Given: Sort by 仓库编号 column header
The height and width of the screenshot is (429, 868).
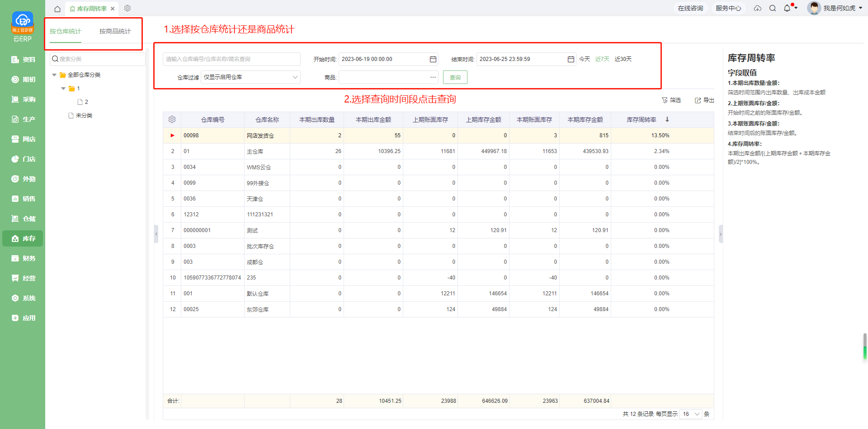Looking at the screenshot, I should point(212,120).
